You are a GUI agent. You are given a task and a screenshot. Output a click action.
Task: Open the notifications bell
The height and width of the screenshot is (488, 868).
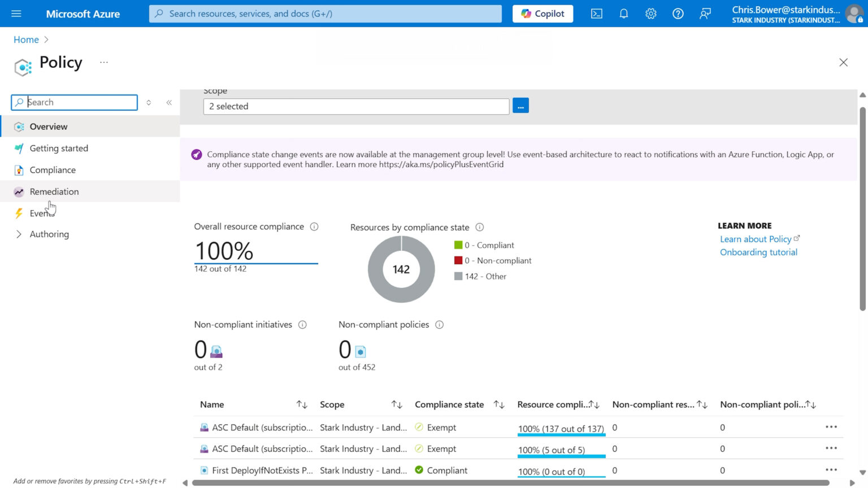coord(623,13)
